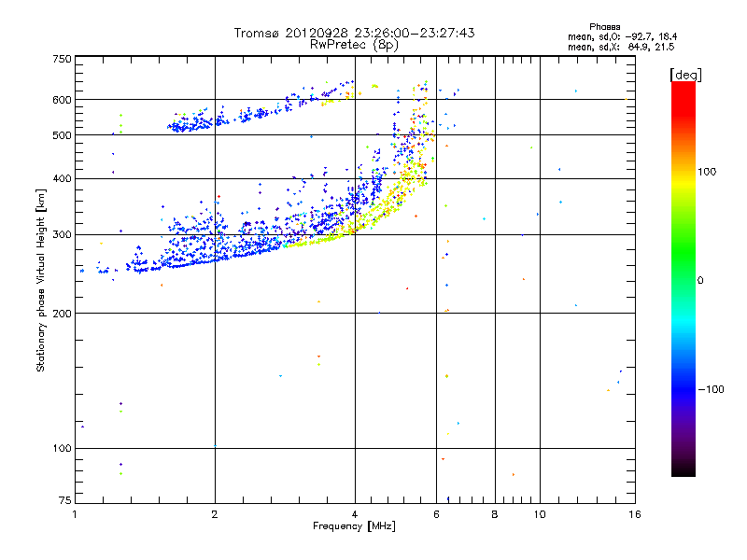Viewport: 747px width, 560px height.
Task: Click the Frequency [MHz] axis label
Action: [x=354, y=527]
